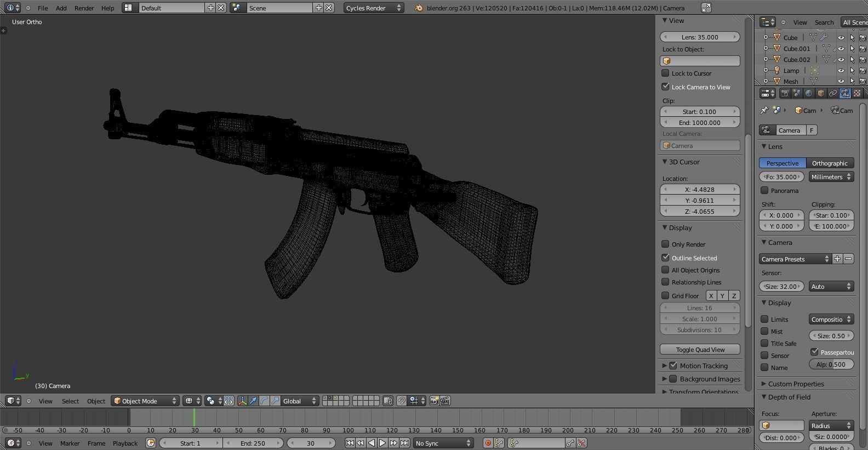Image resolution: width=868 pixels, height=450 pixels.
Task: Open the timeline Marker menu
Action: coord(70,443)
